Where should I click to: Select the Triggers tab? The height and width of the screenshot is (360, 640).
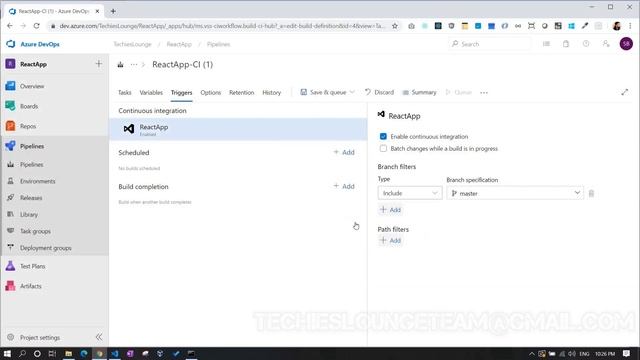pos(181,93)
